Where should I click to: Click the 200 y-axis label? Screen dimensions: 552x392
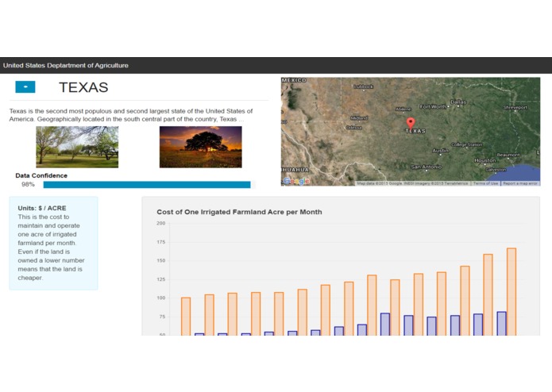point(161,223)
